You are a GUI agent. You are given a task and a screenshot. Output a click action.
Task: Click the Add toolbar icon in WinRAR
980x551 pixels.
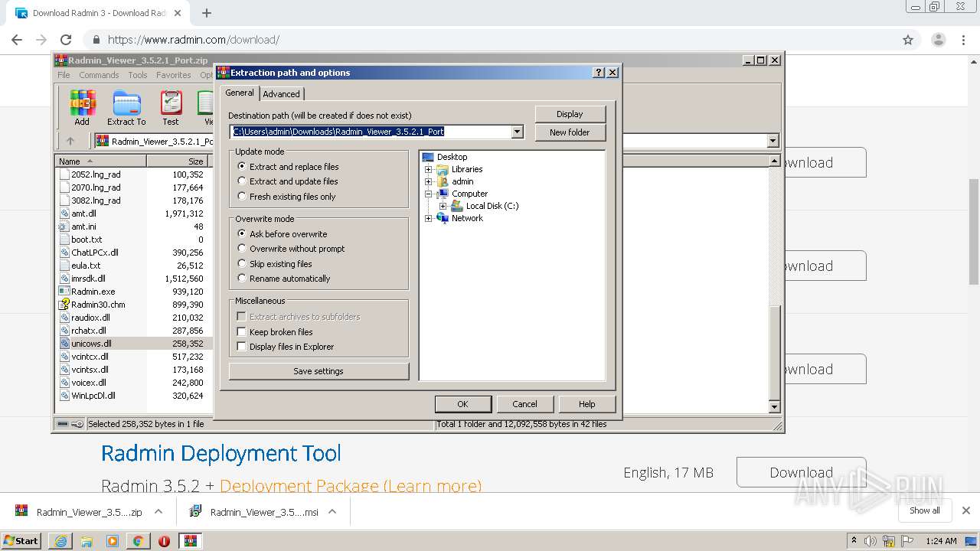(82, 108)
